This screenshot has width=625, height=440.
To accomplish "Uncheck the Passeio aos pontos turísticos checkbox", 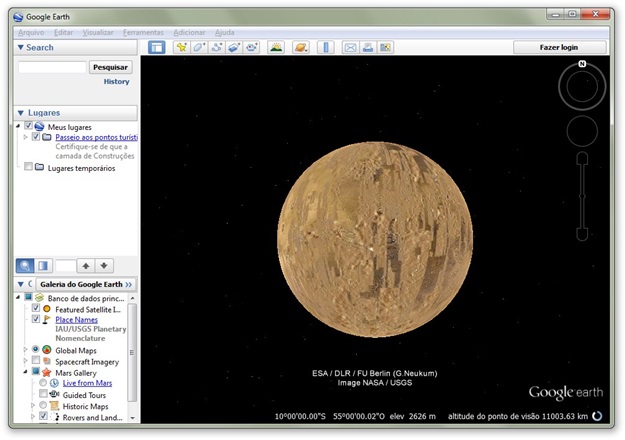I will click(35, 136).
